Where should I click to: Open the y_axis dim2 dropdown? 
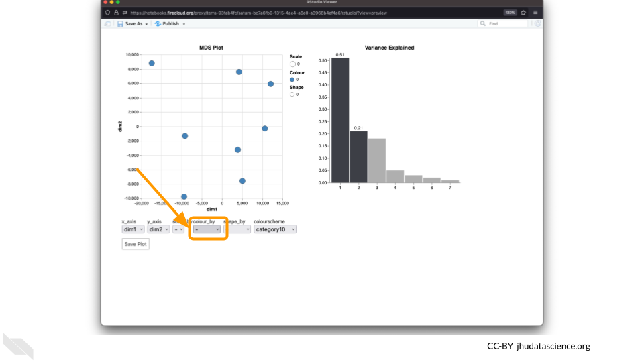click(158, 229)
